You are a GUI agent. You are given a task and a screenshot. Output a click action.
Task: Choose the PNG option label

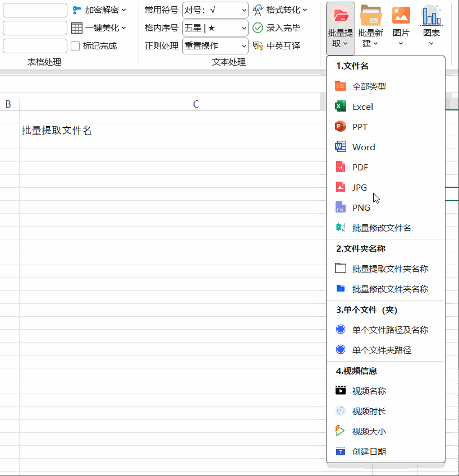point(361,208)
